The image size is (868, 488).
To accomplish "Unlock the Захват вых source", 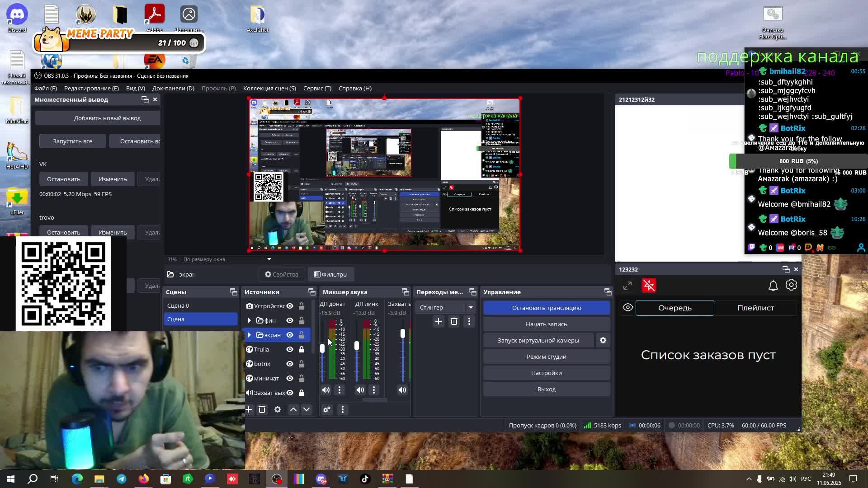I will 302,393.
